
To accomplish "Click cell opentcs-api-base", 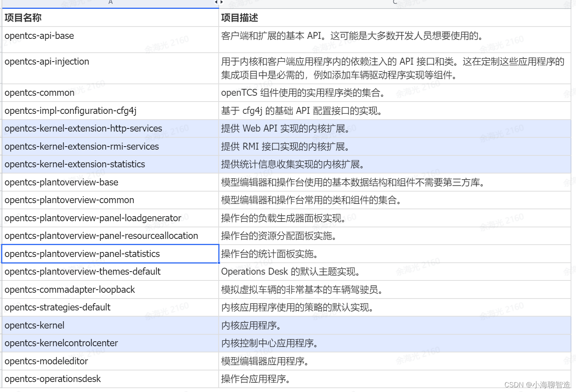I will pyautogui.click(x=110, y=40).
